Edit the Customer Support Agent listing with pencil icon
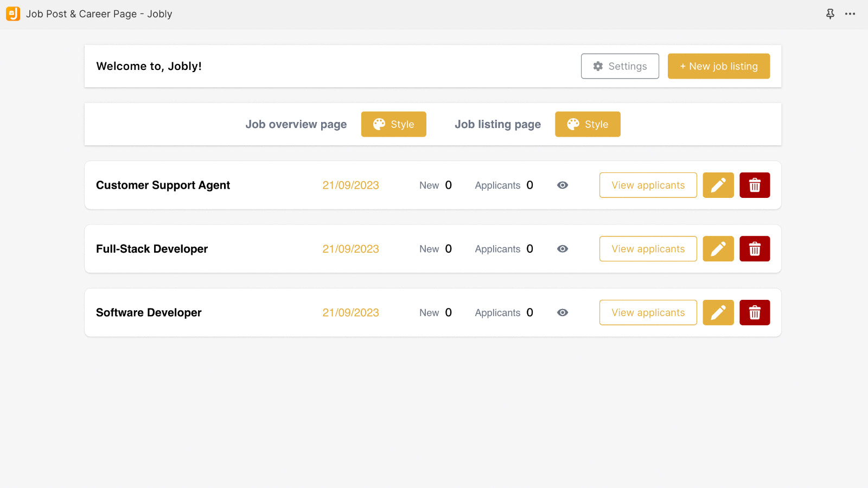 [718, 185]
